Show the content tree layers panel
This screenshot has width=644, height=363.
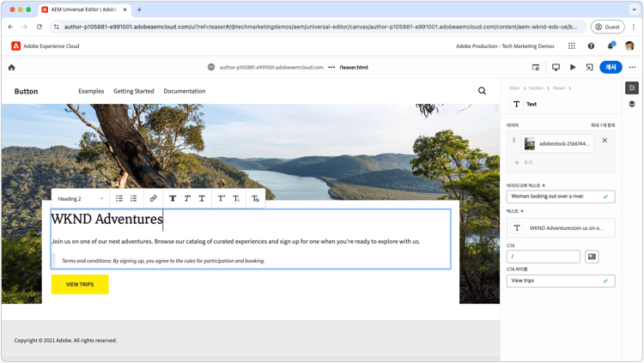(x=632, y=104)
